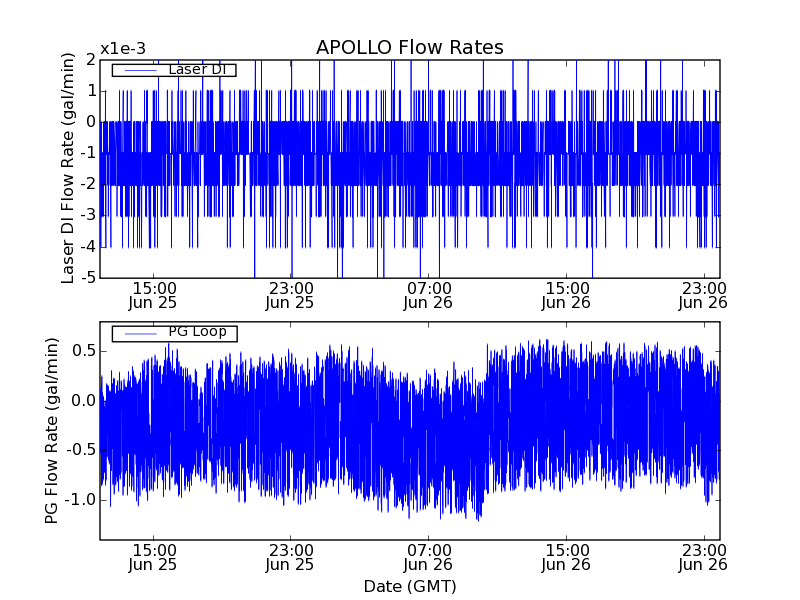Image resolution: width=800 pixels, height=600 pixels.
Task: Click the Date (GMT) x-axis label
Action: [409, 586]
